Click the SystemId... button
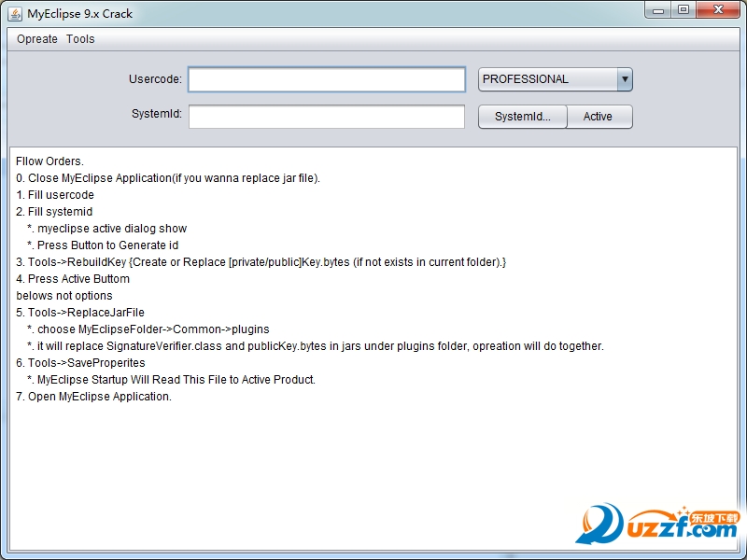747x560 pixels. pyautogui.click(x=523, y=117)
